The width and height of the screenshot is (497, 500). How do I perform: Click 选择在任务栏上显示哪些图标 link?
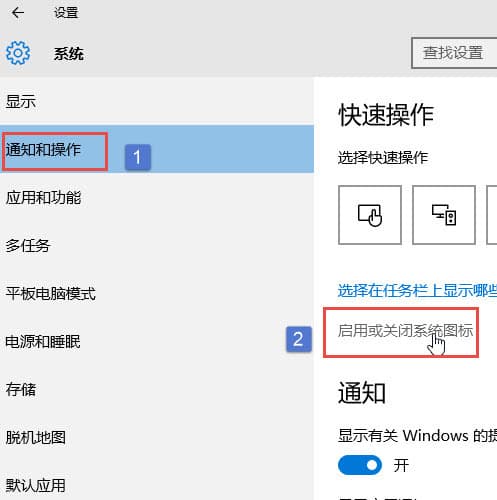pos(417,291)
